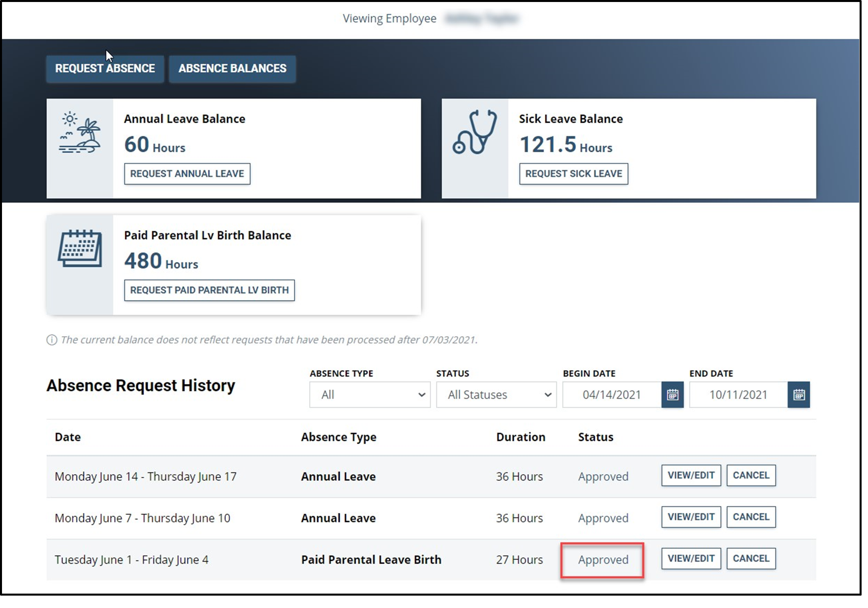868x608 pixels.
Task: Expand the All Statuses status dropdown
Action: [496, 395]
